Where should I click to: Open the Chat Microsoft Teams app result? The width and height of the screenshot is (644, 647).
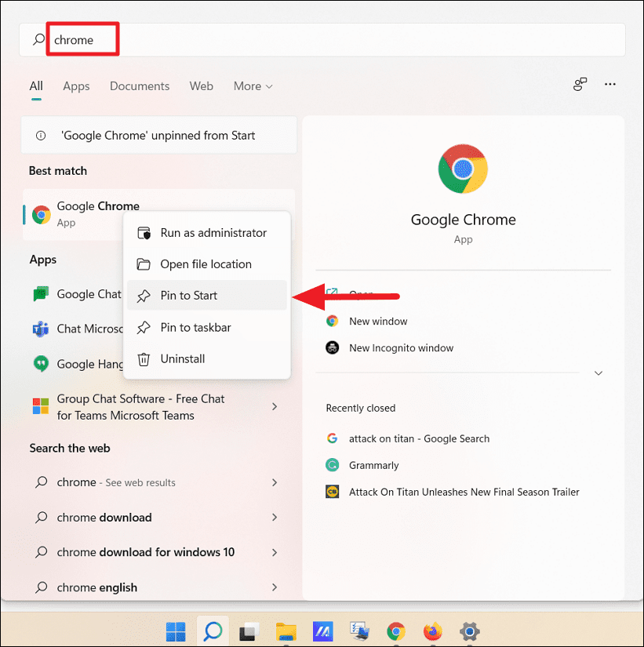click(x=77, y=329)
